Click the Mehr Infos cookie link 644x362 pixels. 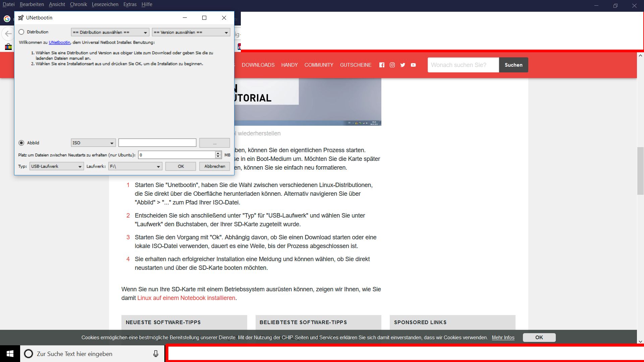[503, 338]
